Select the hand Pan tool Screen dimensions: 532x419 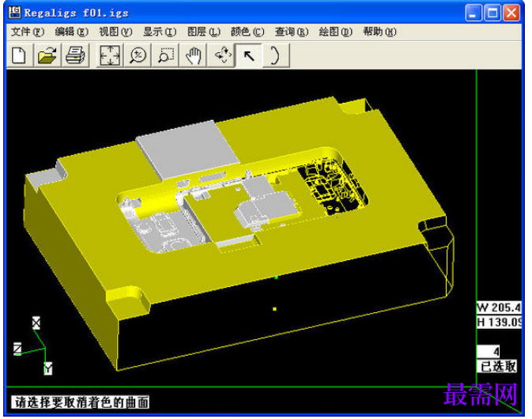pyautogui.click(x=194, y=55)
